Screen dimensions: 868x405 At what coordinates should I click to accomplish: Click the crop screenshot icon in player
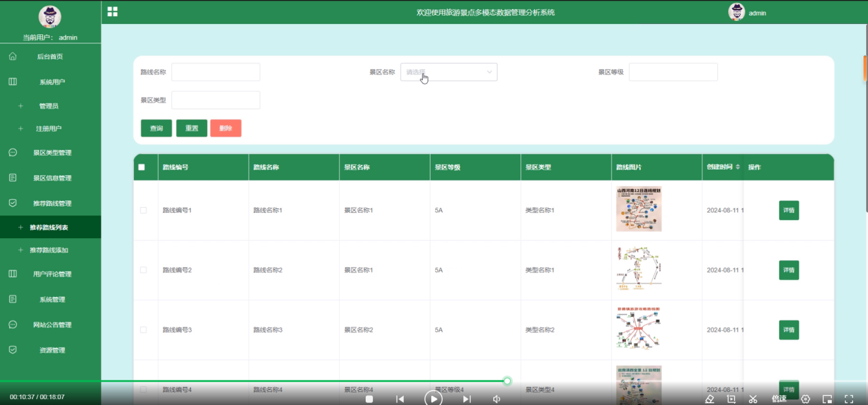click(x=731, y=399)
